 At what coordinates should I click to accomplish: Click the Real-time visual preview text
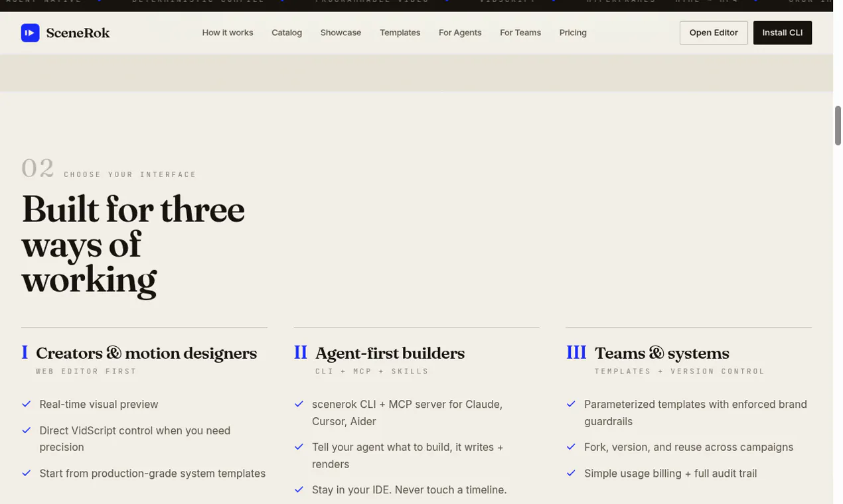point(99,405)
